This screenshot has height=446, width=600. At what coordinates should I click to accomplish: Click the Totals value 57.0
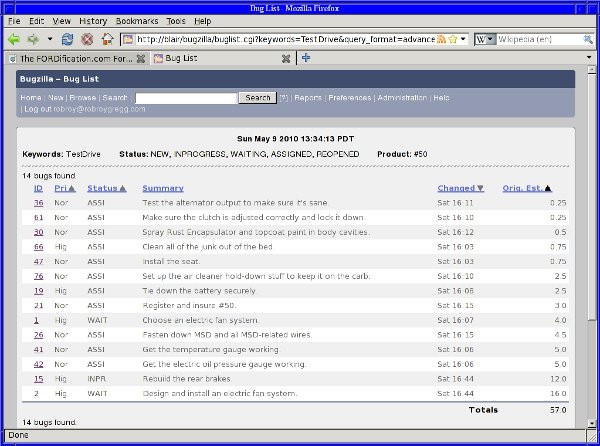click(558, 410)
